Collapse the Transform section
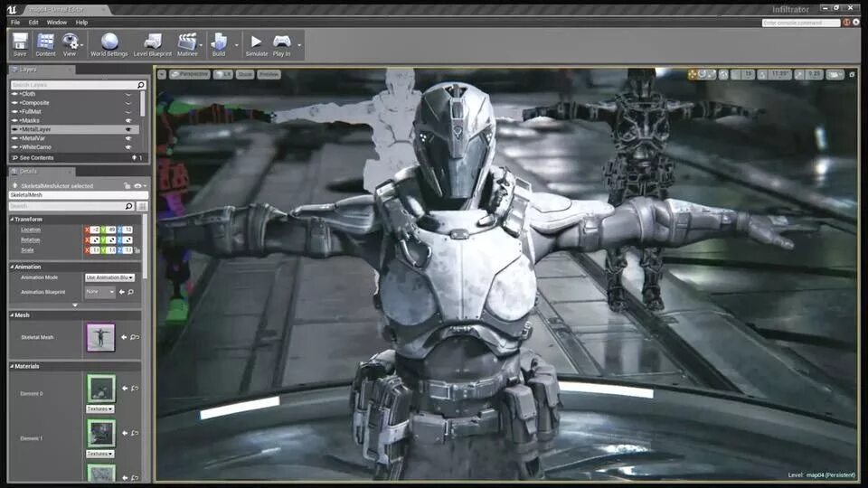Viewport: 868px width, 488px height. click(x=12, y=219)
